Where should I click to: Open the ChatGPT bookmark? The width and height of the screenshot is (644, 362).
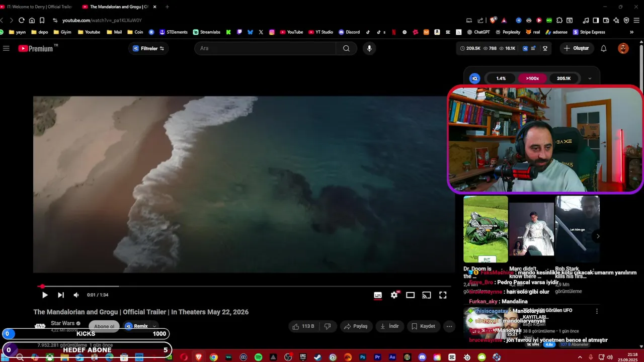478,32
